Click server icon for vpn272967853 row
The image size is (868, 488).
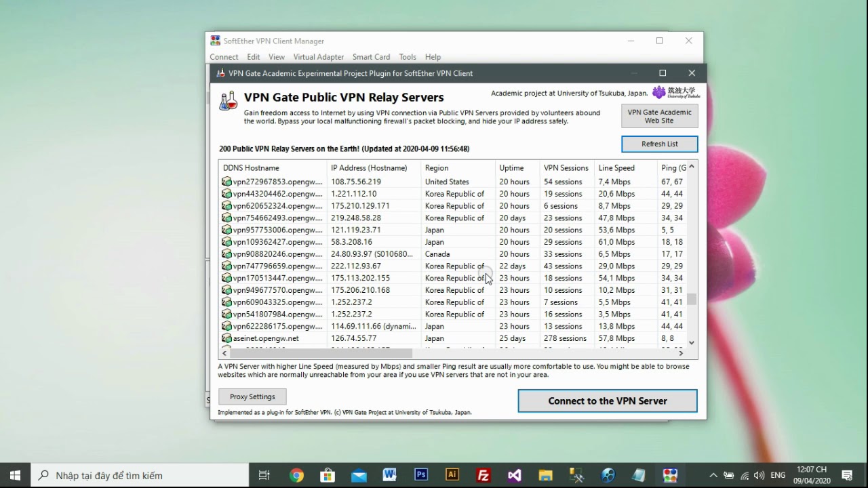click(227, 182)
